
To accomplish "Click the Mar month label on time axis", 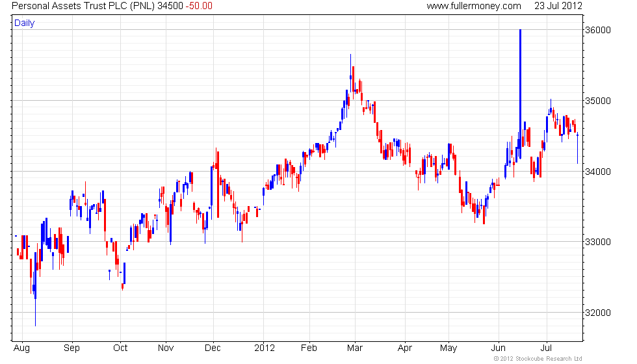I will [x=355, y=348].
